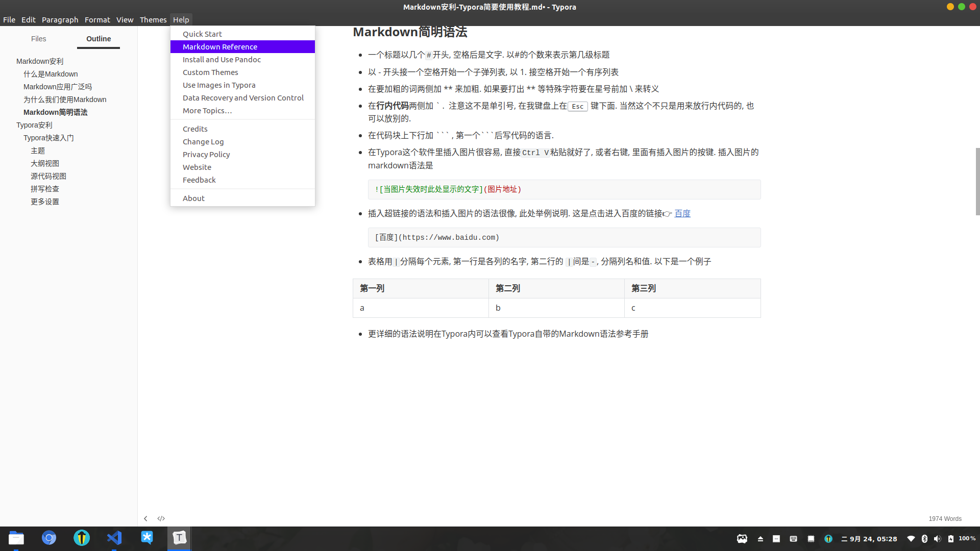This screenshot has width=980, height=551.
Task: Click the 1974 Words counter
Action: (945, 519)
